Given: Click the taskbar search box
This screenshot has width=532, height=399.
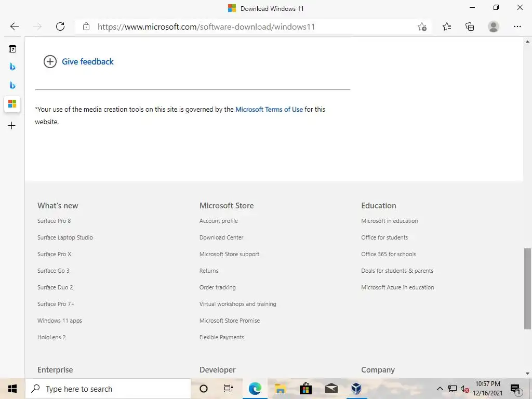Looking at the screenshot, I should tap(108, 389).
